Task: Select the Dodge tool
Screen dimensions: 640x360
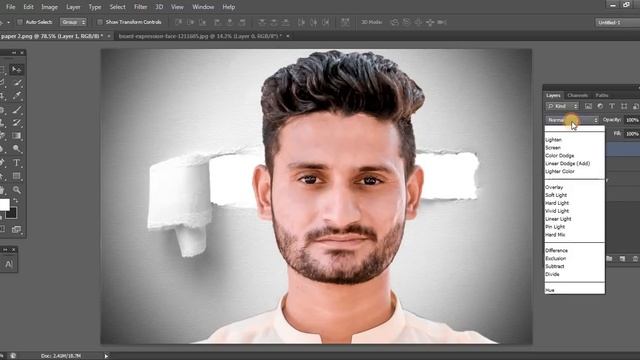Action: coord(17,149)
